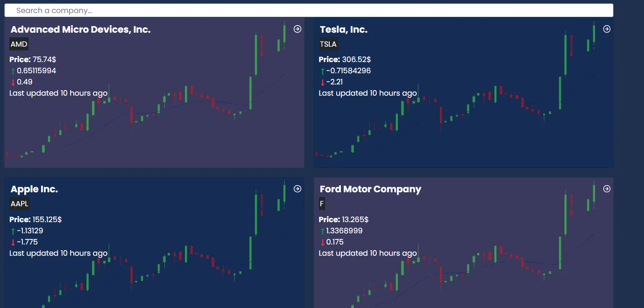Viewport: 644px width, 308px height.
Task: Open Advanced Micro Devices, Inc. title
Action: coord(81,29)
